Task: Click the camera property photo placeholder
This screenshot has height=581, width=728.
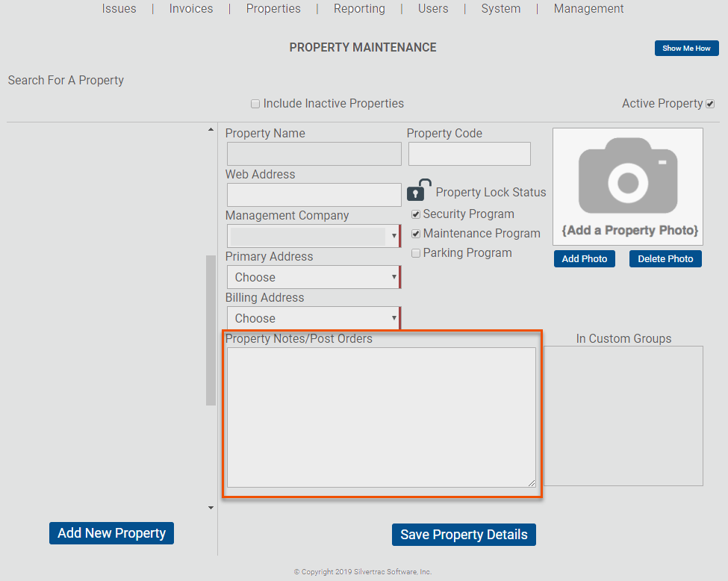Action: tap(628, 186)
